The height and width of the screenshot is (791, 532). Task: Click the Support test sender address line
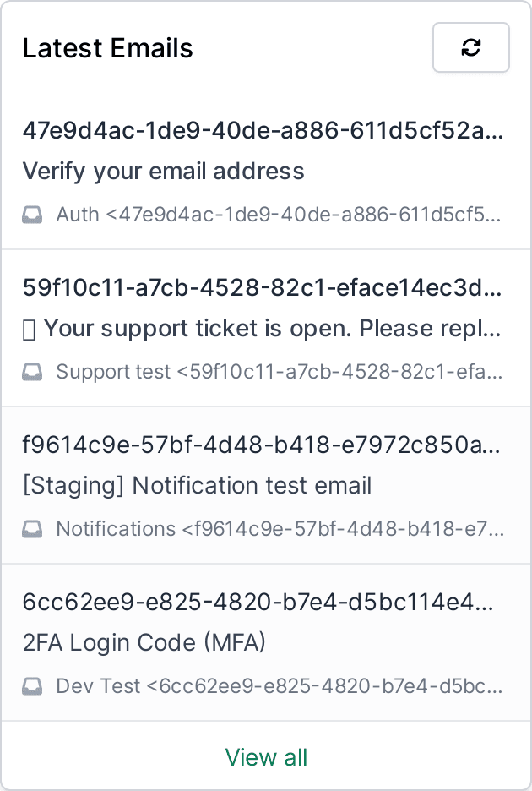279,371
